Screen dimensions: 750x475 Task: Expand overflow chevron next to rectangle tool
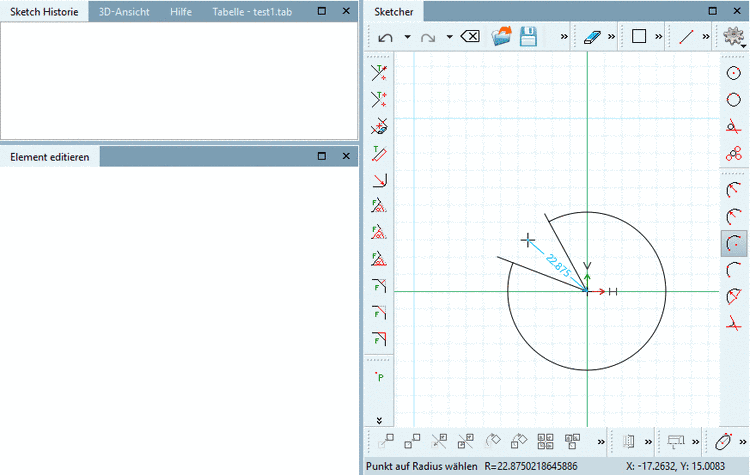tap(659, 36)
